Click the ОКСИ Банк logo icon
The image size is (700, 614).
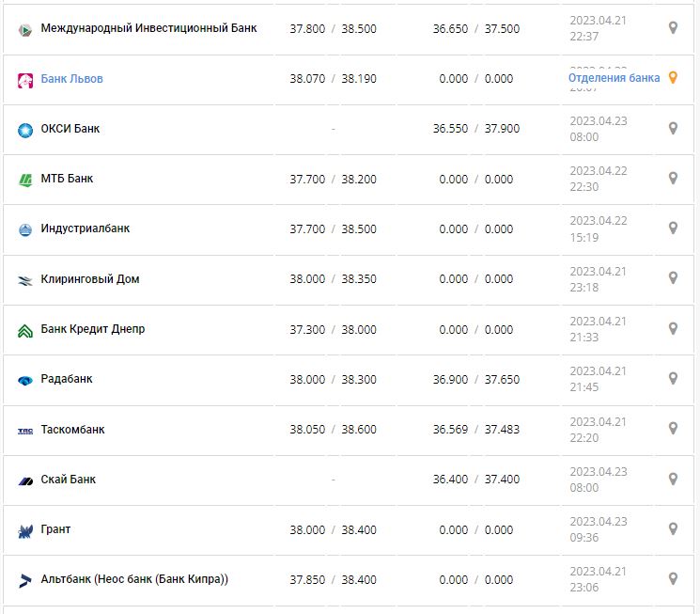25,130
